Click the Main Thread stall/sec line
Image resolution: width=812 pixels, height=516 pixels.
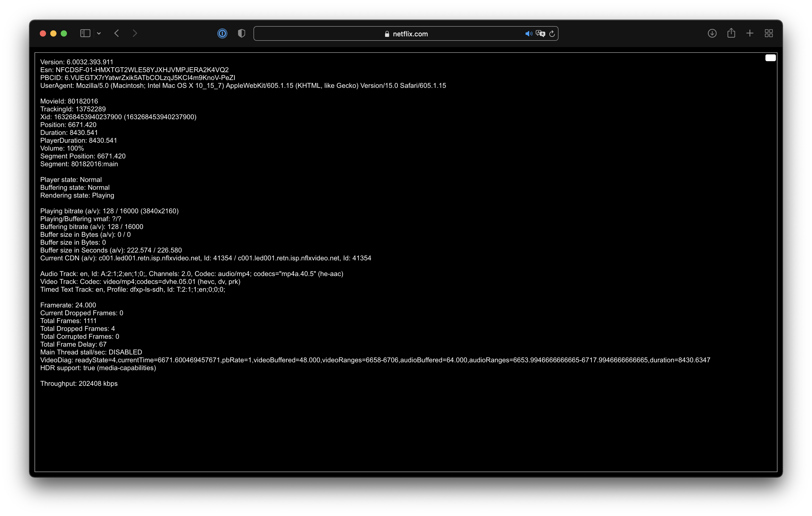[91, 352]
